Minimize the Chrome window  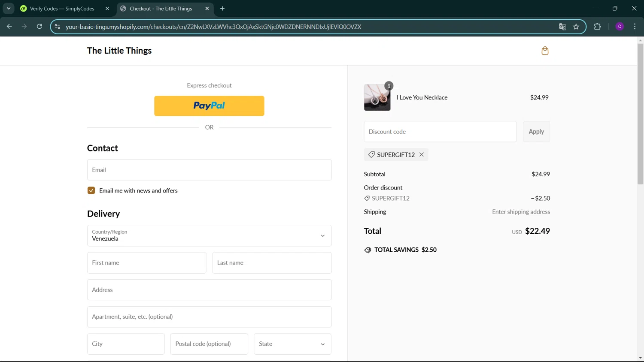596,8
